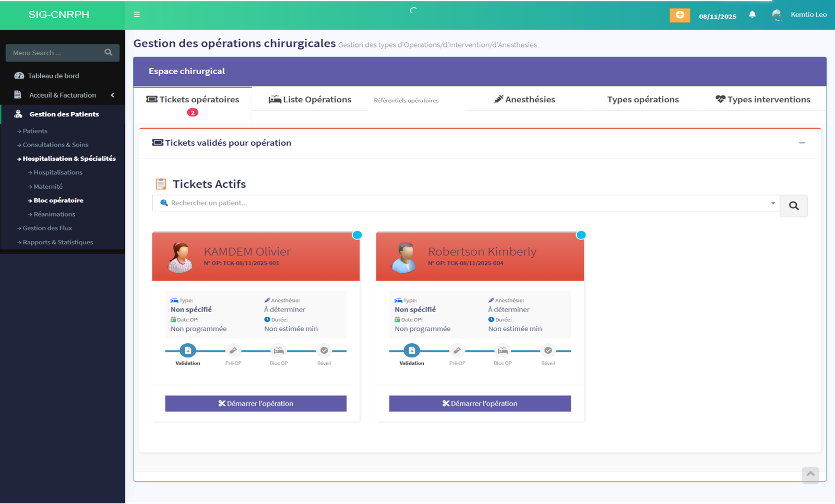Click the magnifier search button beside patient search
Screen dimensions: 835x504
point(793,206)
